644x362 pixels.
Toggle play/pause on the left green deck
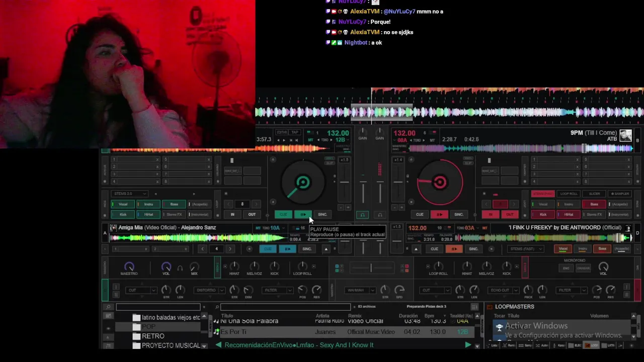303,215
